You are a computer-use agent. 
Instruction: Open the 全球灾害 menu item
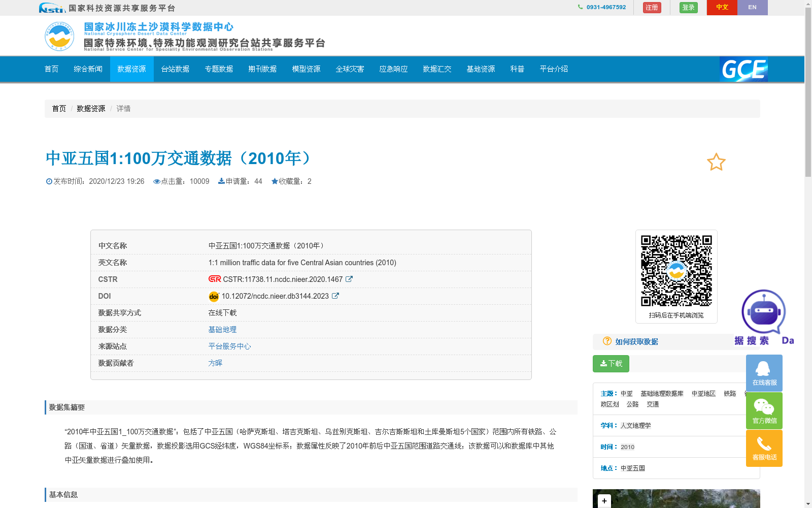tap(350, 69)
